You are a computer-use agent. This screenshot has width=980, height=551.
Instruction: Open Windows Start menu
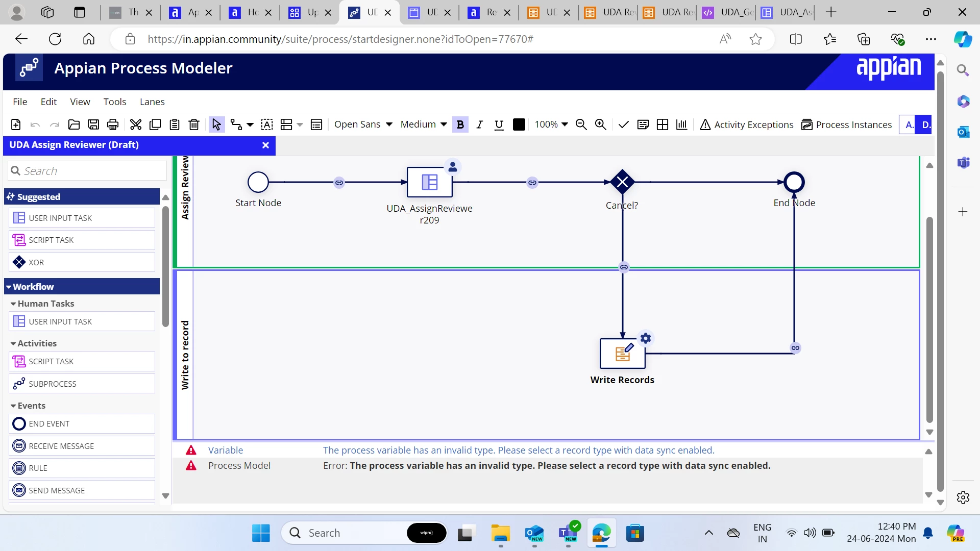[261, 533]
